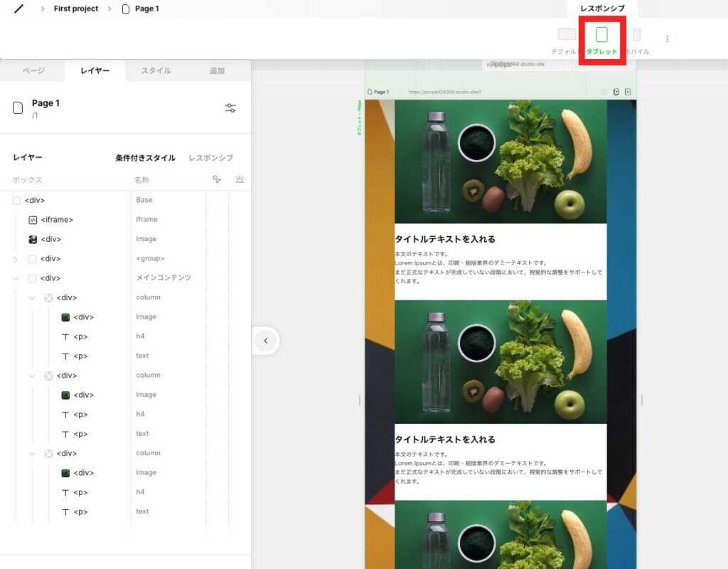
Task: Select text <p> icon in first column
Action: [65, 356]
